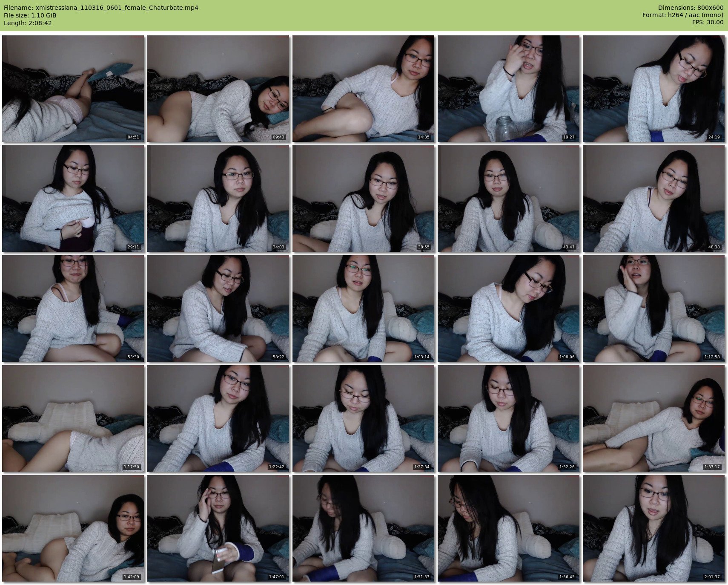Choose the preview frame at 58:22
Image resolution: width=728 pixels, height=585 pixels.
pos(218,308)
